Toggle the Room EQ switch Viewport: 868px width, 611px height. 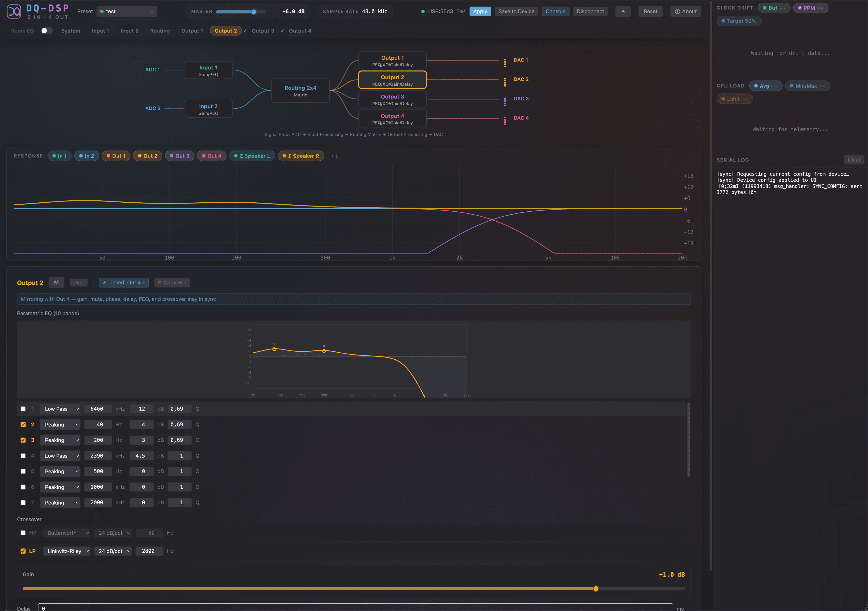pyautogui.click(x=47, y=31)
